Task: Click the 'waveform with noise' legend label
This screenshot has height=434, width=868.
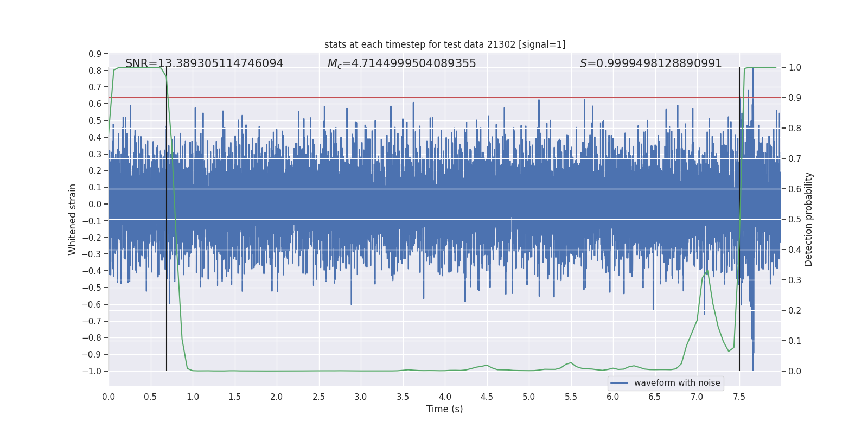Action: click(677, 383)
